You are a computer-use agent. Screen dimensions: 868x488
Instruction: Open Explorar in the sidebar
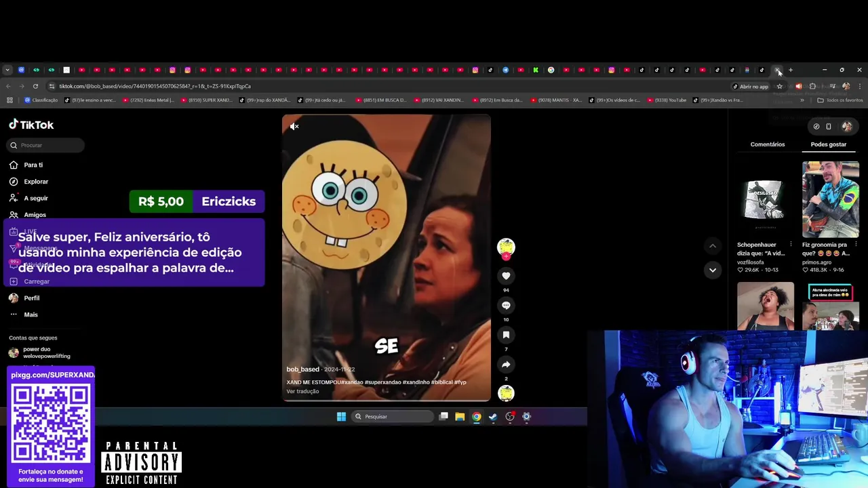(x=28, y=182)
